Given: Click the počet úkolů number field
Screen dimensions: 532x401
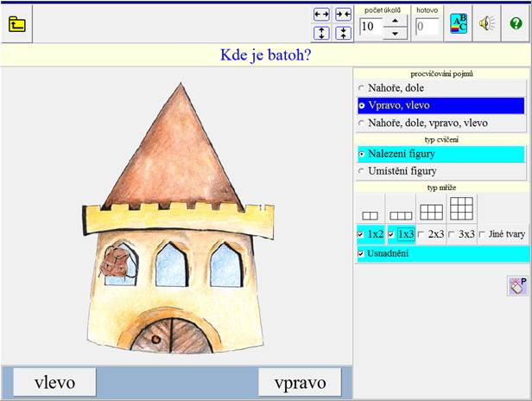Looking at the screenshot, I should point(370,27).
